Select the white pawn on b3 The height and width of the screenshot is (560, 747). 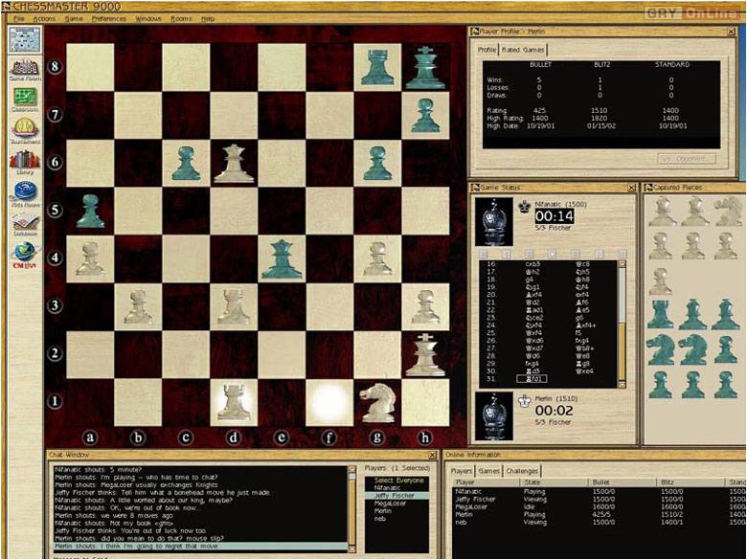[x=138, y=307]
